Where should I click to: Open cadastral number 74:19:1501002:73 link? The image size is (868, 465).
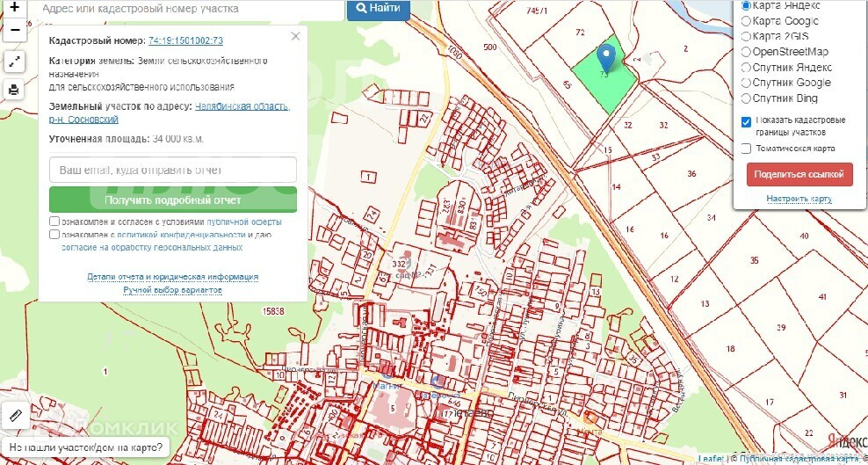pyautogui.click(x=185, y=41)
